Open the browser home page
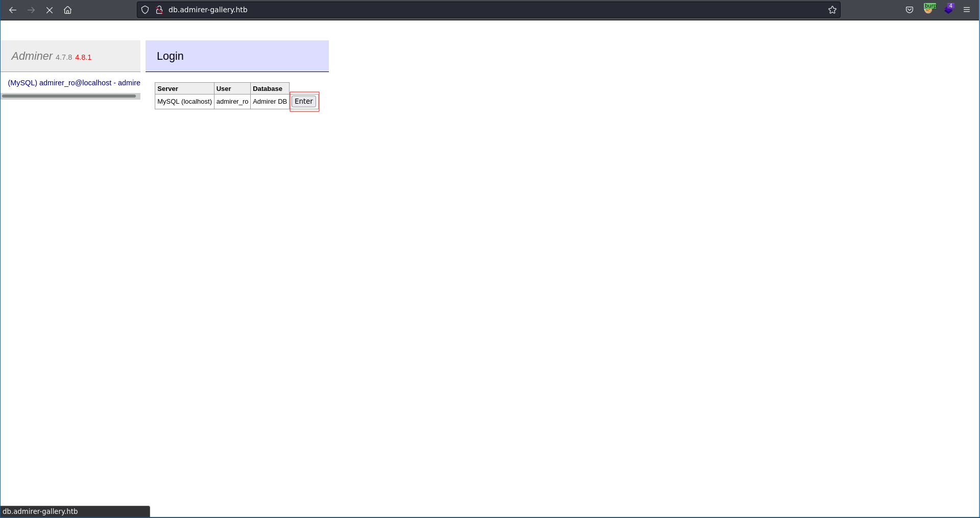The width and height of the screenshot is (980, 518). pyautogui.click(x=67, y=10)
